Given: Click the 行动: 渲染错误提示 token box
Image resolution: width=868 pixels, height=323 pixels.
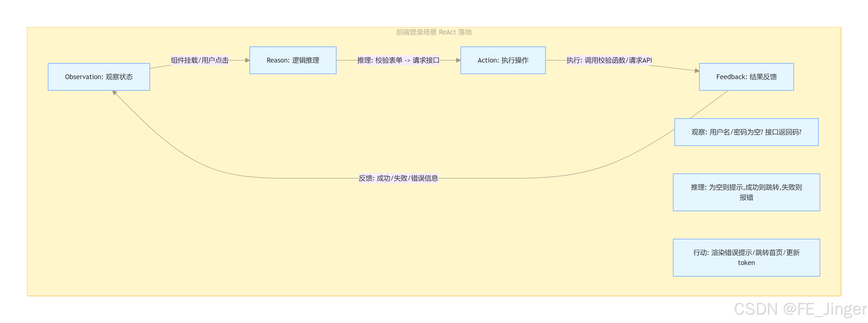Looking at the screenshot, I should (746, 257).
